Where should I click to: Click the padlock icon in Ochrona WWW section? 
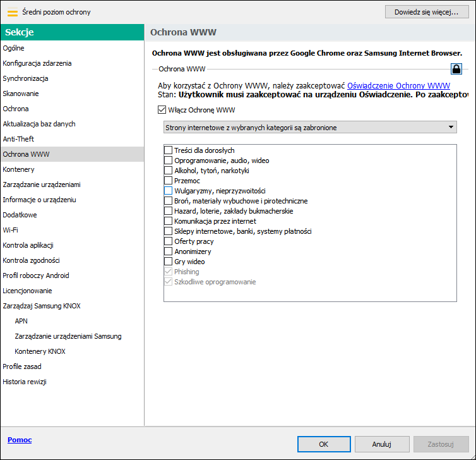(456, 69)
